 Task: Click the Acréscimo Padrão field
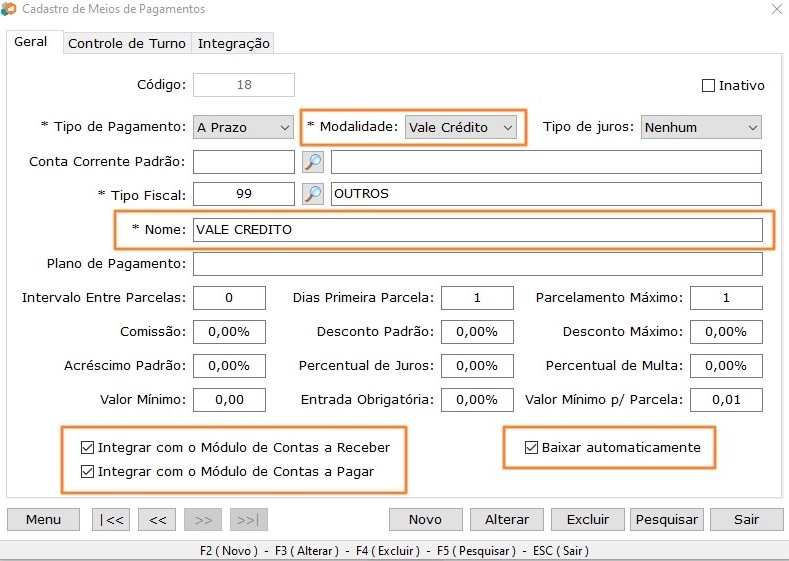pos(229,366)
